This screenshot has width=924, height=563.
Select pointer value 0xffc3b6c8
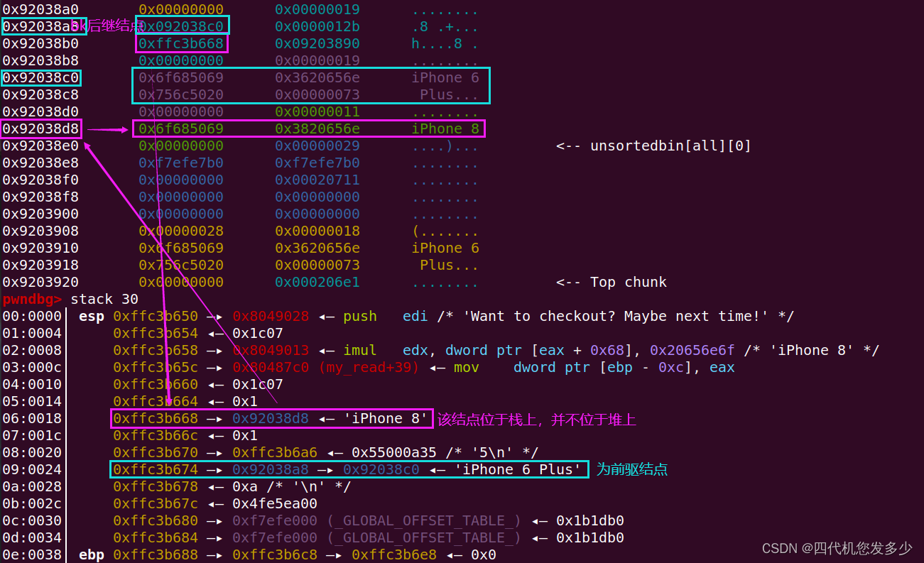(x=275, y=554)
